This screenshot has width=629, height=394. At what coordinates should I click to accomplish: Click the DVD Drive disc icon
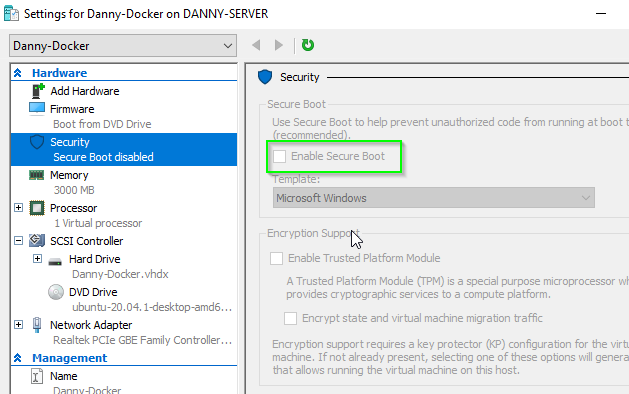tap(56, 292)
